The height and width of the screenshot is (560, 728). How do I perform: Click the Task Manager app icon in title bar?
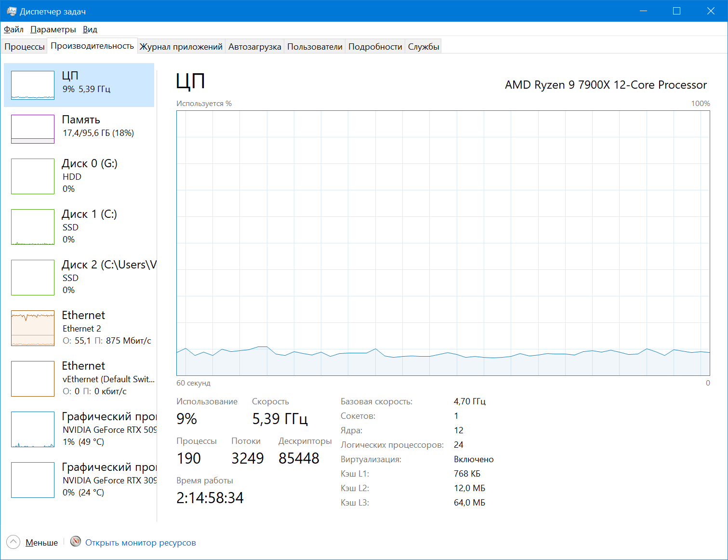click(12, 11)
